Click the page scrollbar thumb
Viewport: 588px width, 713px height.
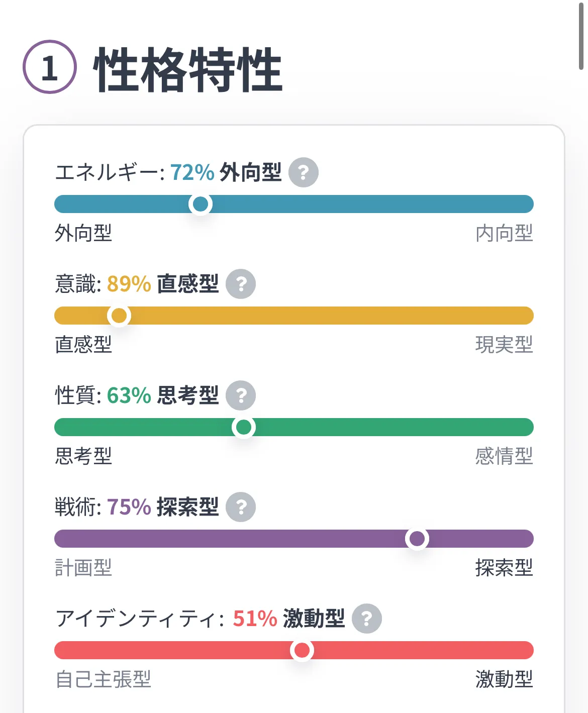pos(581,35)
